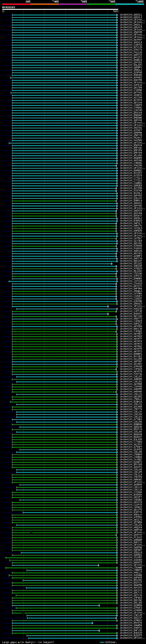Image resolution: width=146 pixels, height=644 pixels.
Task: Click the red 20% identity color segment
Action: (16, 4)
